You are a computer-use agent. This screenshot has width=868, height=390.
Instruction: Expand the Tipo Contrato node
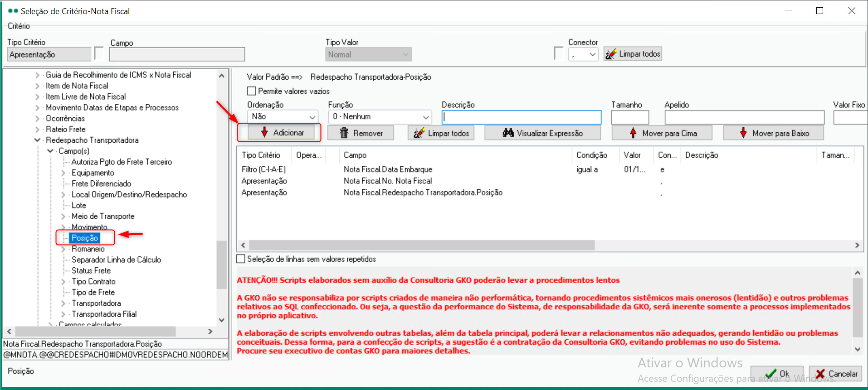(x=63, y=281)
